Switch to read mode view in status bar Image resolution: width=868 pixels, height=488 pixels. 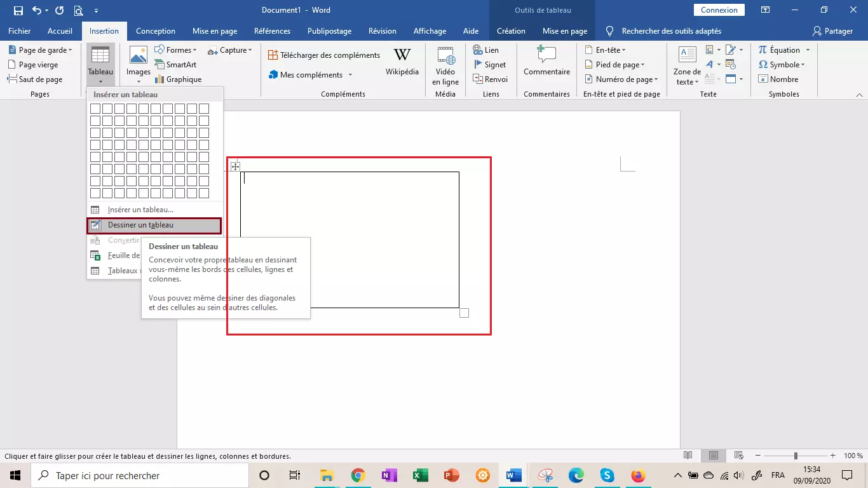688,456
